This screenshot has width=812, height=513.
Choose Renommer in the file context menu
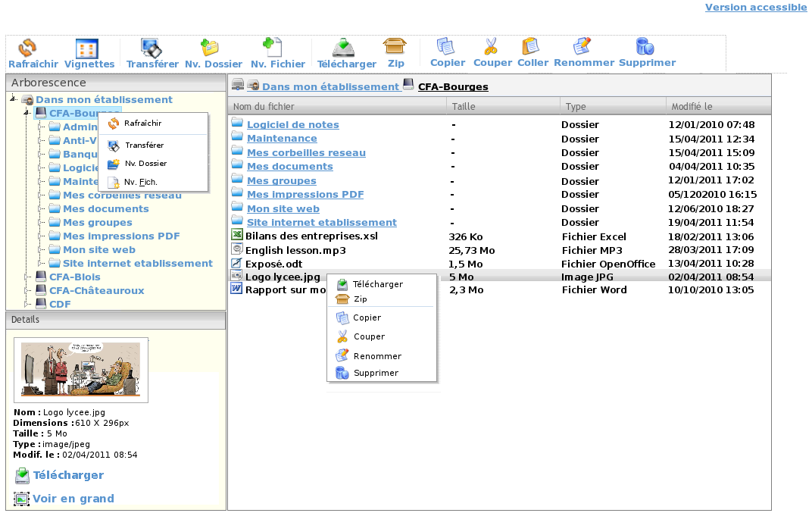[376, 356]
